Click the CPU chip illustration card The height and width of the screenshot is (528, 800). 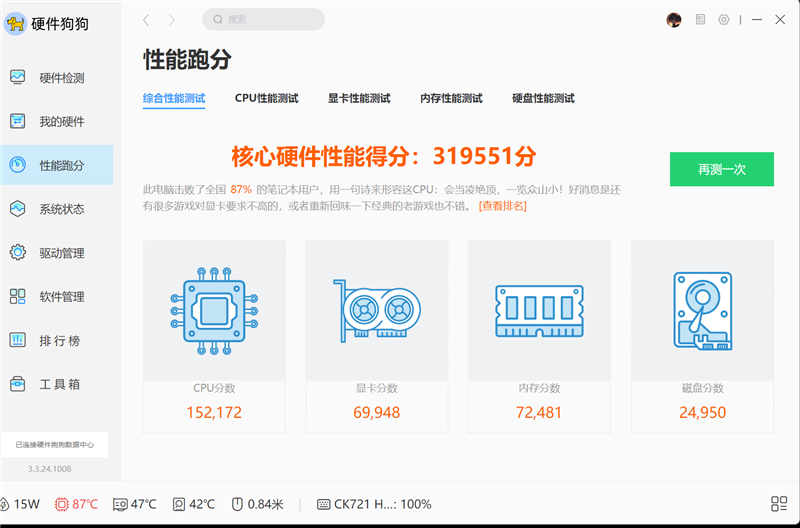click(214, 311)
